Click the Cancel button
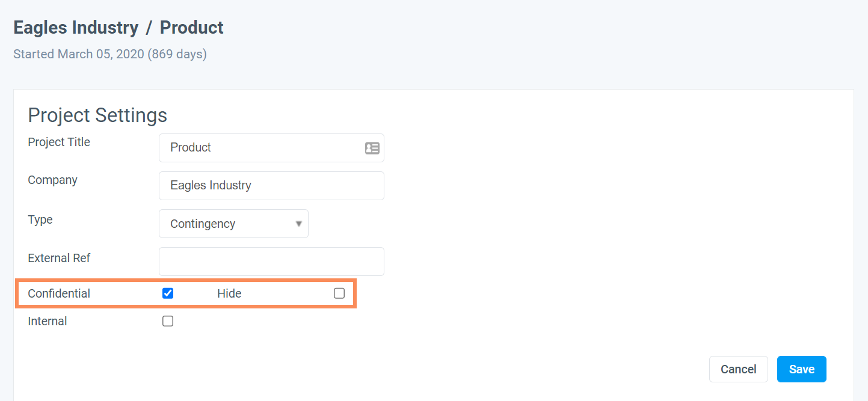This screenshot has width=868, height=401. pyautogui.click(x=739, y=369)
